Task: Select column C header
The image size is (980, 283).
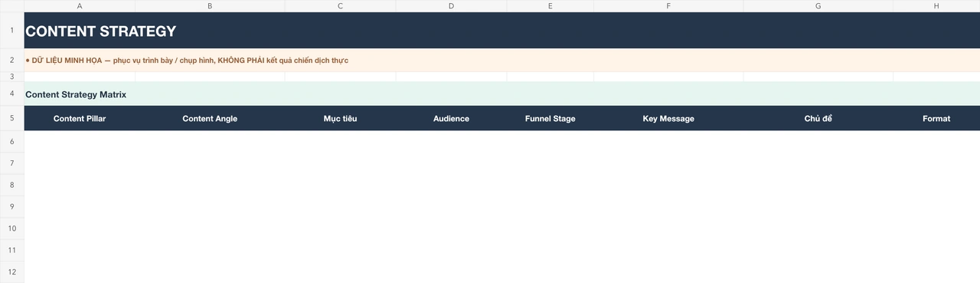Action: [x=340, y=6]
